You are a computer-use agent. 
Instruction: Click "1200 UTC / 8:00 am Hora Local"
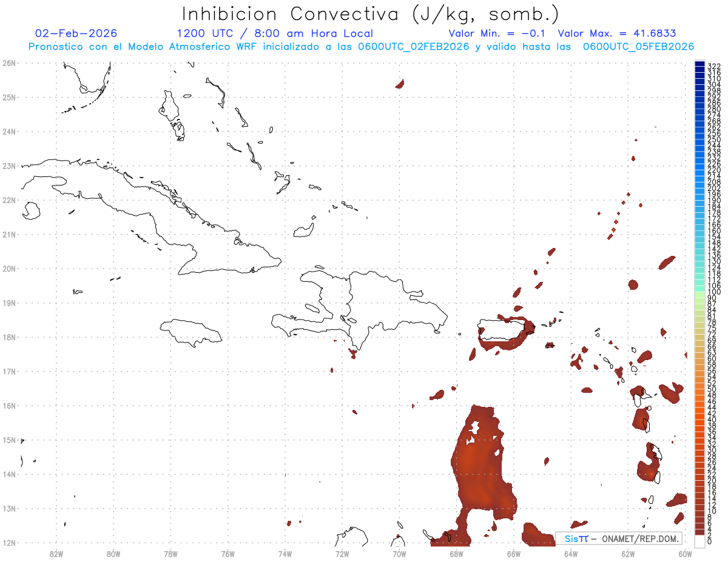[x=275, y=33]
